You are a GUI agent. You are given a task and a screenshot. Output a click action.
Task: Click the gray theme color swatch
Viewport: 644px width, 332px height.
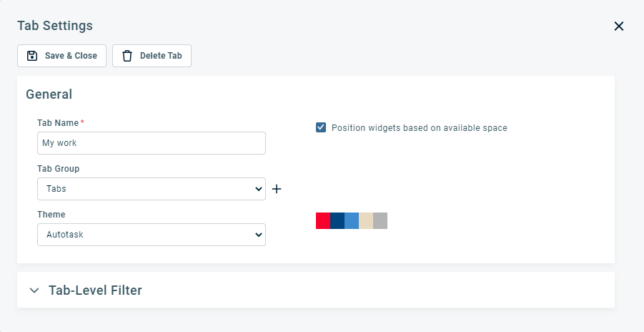coord(380,220)
